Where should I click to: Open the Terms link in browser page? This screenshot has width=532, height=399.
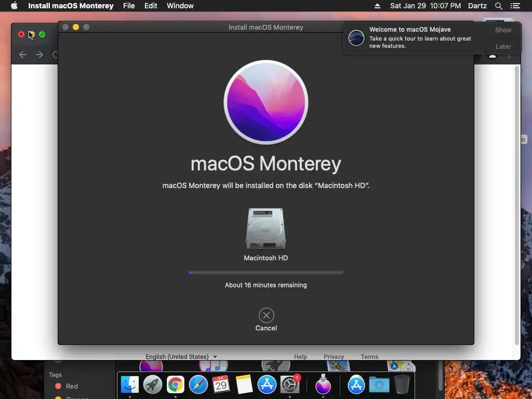pos(369,356)
